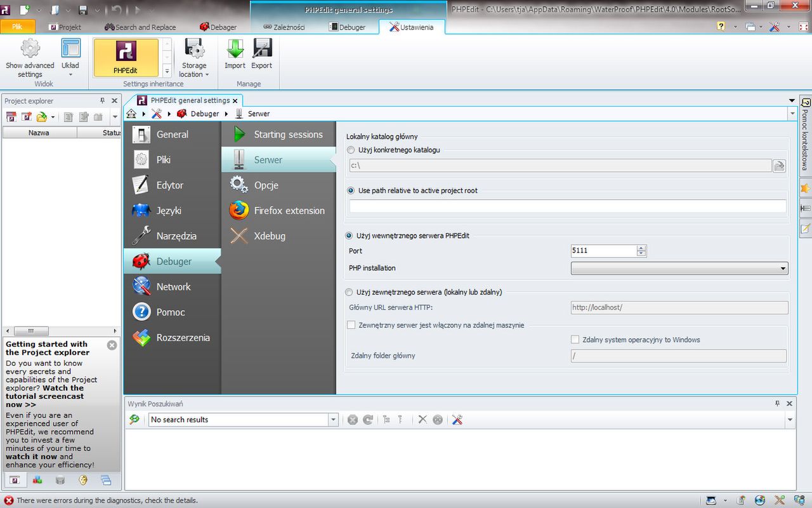The height and width of the screenshot is (508, 812).
Task: Tick Zdalny system operacyjny to Windows checkbox
Action: 575,340
